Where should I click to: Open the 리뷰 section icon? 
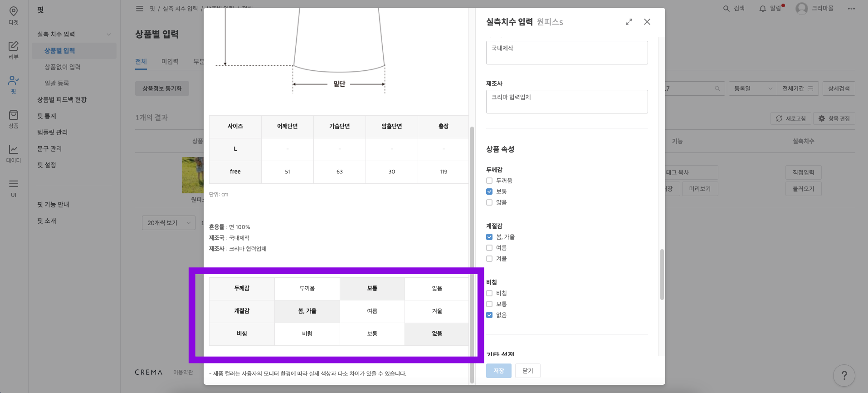coord(14,50)
